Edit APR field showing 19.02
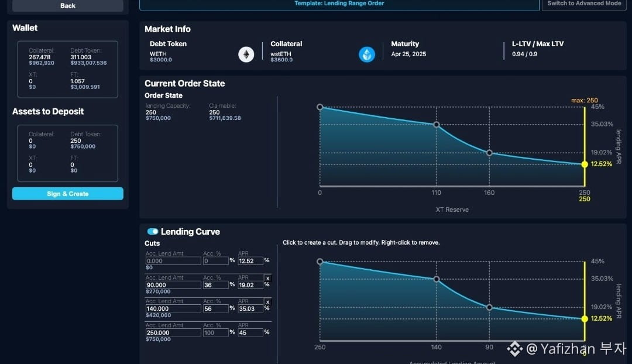 point(250,284)
